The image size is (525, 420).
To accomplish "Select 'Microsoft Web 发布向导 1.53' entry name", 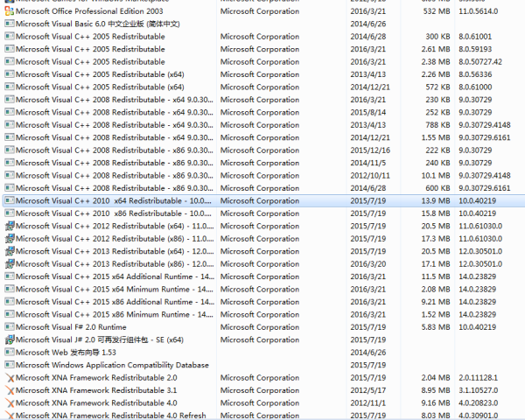I will pyautogui.click(x=66, y=353).
